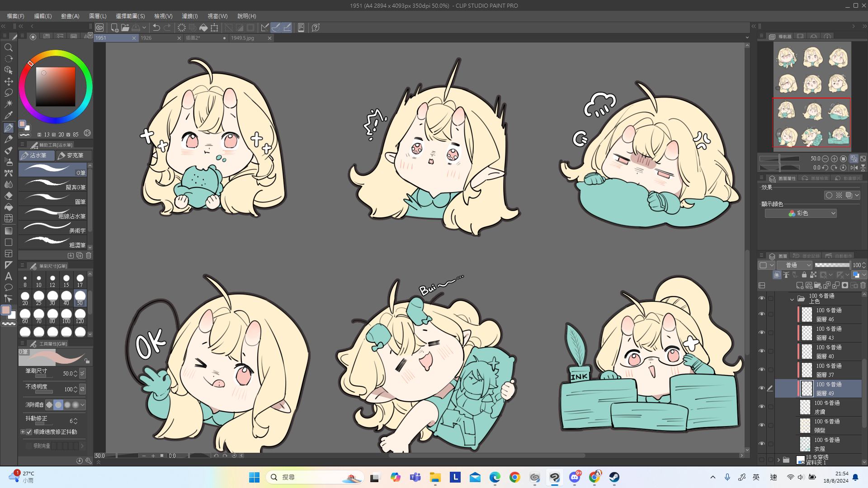Screen dimensions: 868x488
Task: Open file with the folder icon in command bar
Action: (x=125, y=28)
